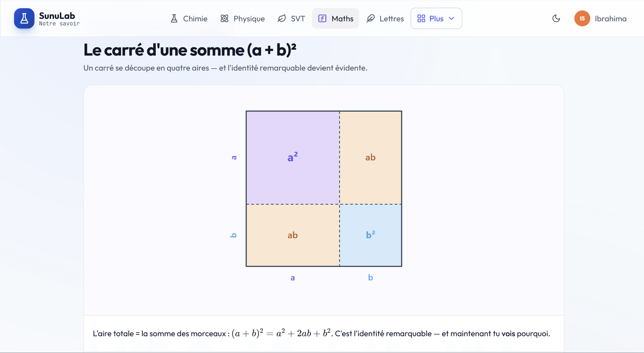Screen dimensions: 644x353
Task: Select the purple a² area
Action: click(293, 158)
